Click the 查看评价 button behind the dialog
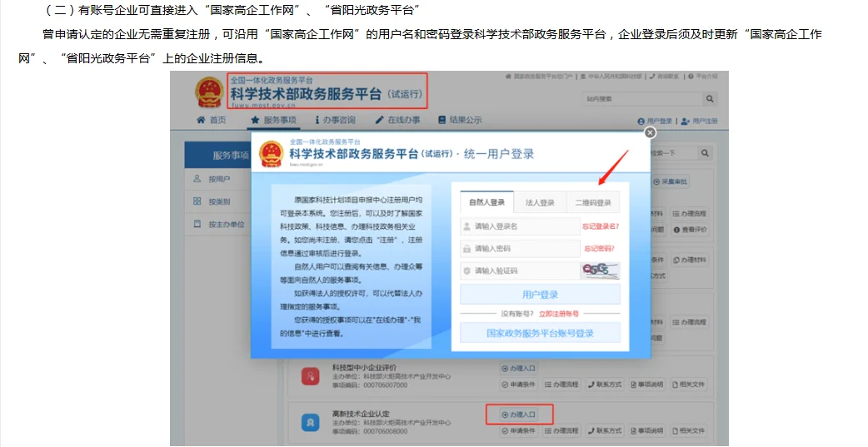This screenshot has height=447, width=868. tap(689, 230)
